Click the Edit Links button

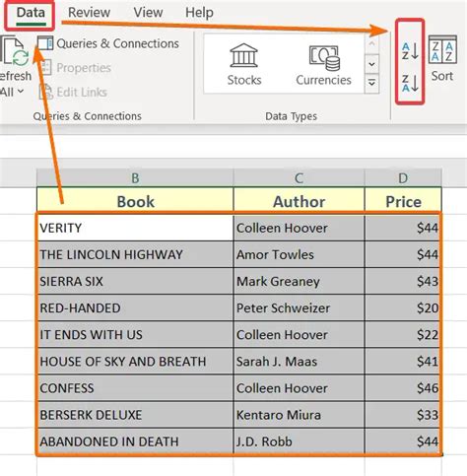(x=74, y=92)
